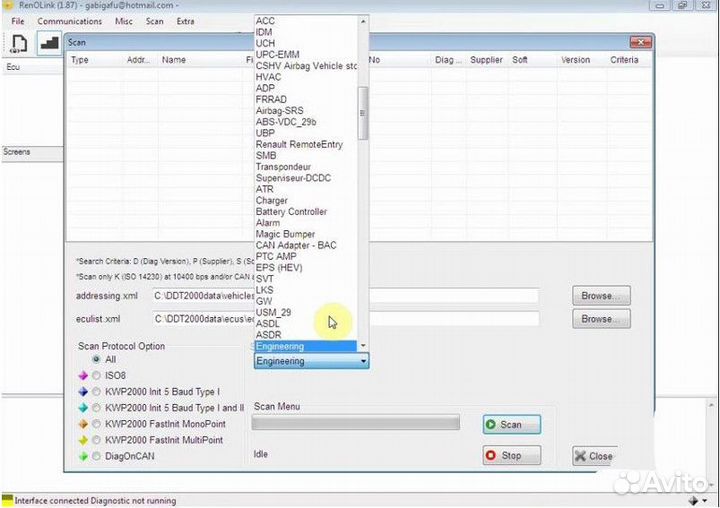The height and width of the screenshot is (508, 720).
Task: Select UBP from the list
Action: pyautogui.click(x=305, y=133)
